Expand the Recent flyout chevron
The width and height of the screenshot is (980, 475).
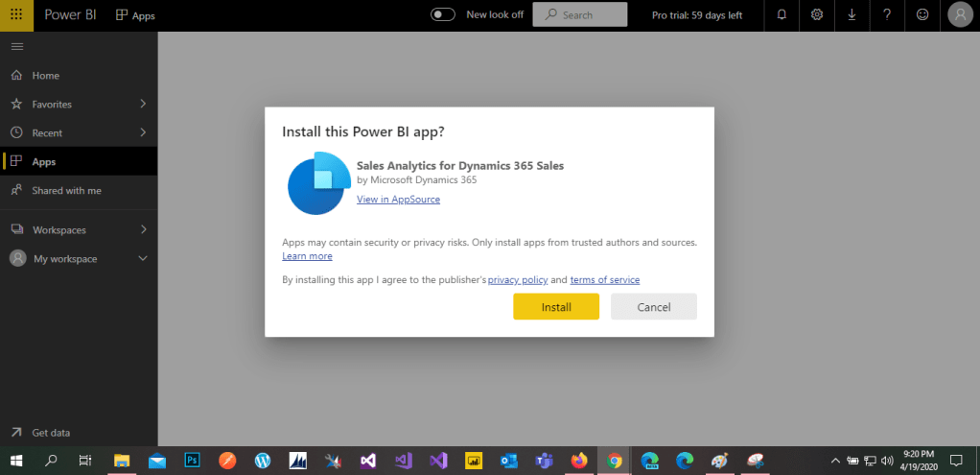pos(143,132)
